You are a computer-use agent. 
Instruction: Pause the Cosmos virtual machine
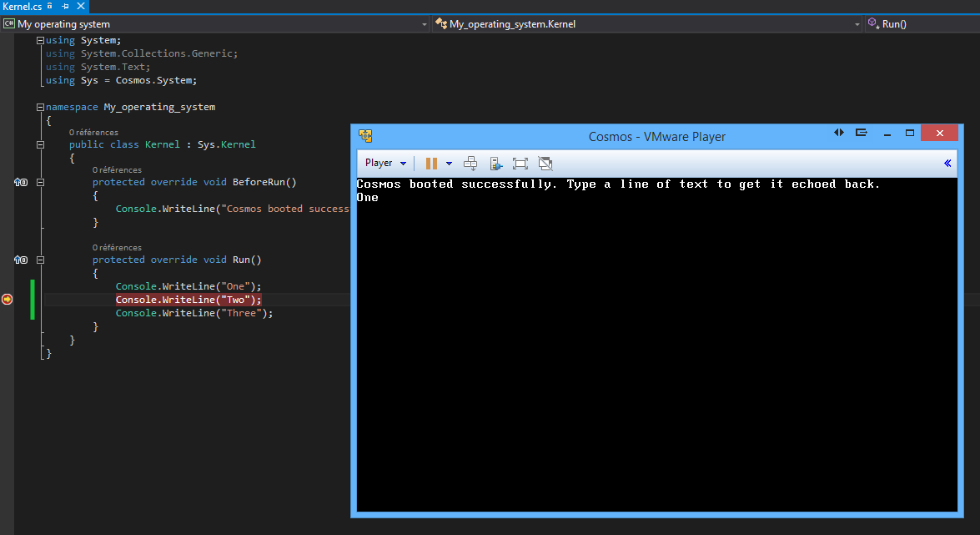tap(431, 164)
